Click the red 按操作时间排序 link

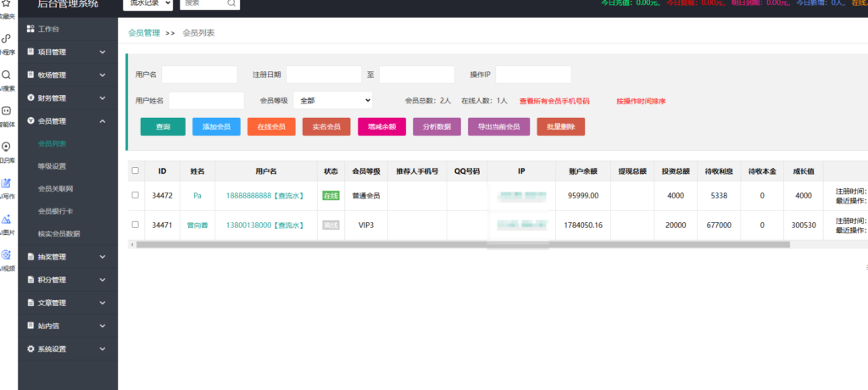tap(641, 102)
